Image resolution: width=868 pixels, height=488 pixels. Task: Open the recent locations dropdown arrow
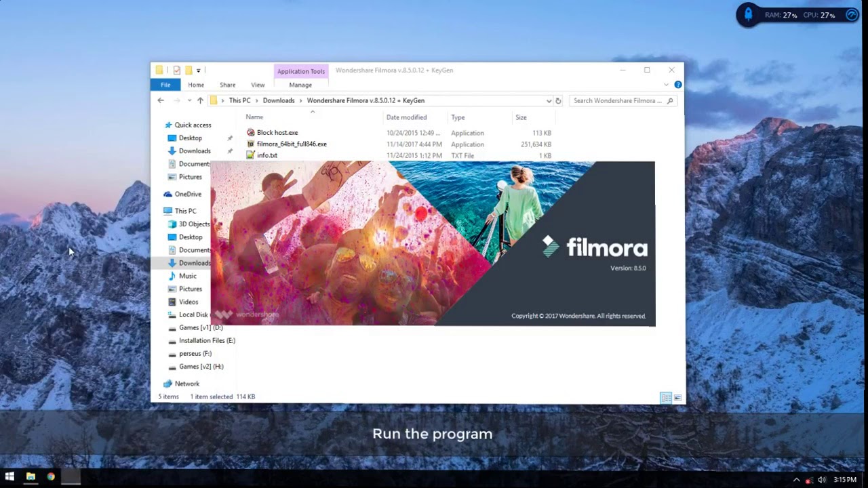(189, 101)
